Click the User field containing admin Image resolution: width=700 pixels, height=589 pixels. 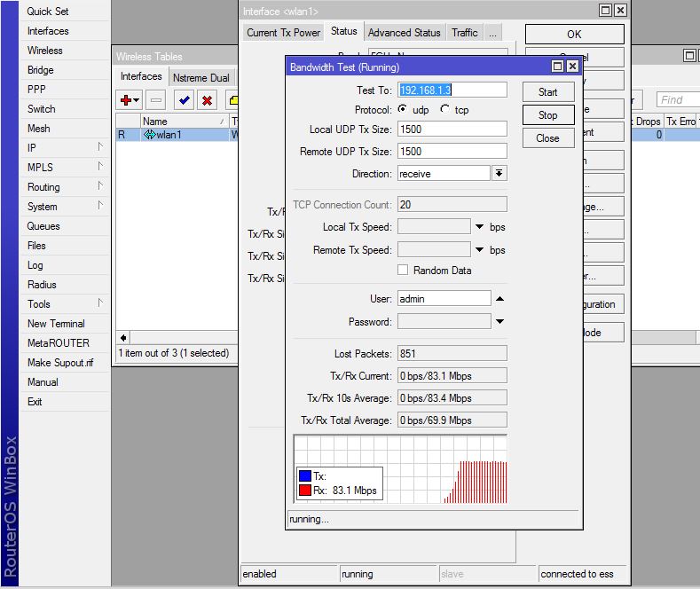[444, 299]
